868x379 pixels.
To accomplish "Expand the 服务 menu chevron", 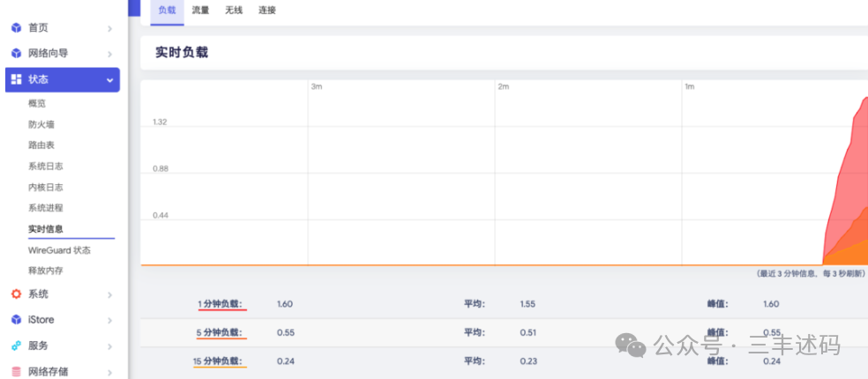I will [109, 346].
